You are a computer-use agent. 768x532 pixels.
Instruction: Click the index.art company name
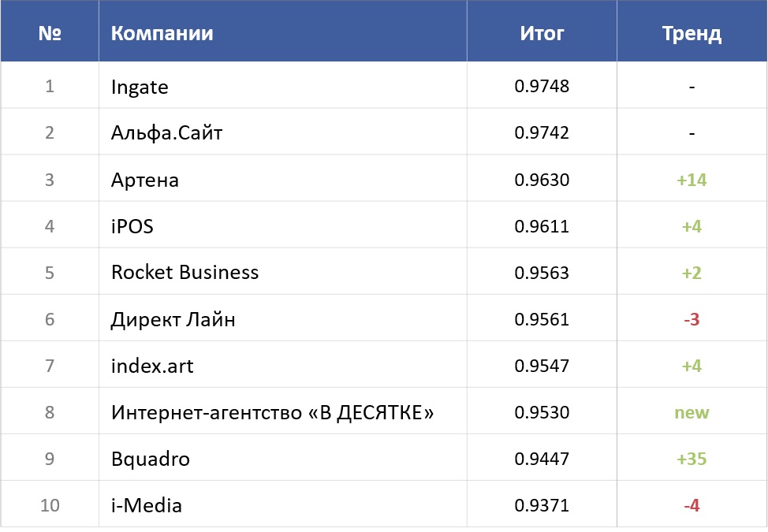pyautogui.click(x=152, y=366)
